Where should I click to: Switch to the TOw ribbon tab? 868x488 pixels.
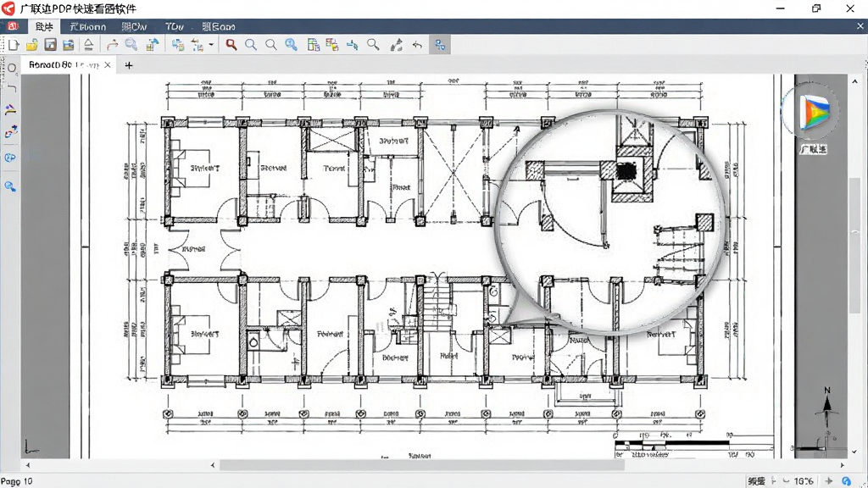pyautogui.click(x=175, y=26)
